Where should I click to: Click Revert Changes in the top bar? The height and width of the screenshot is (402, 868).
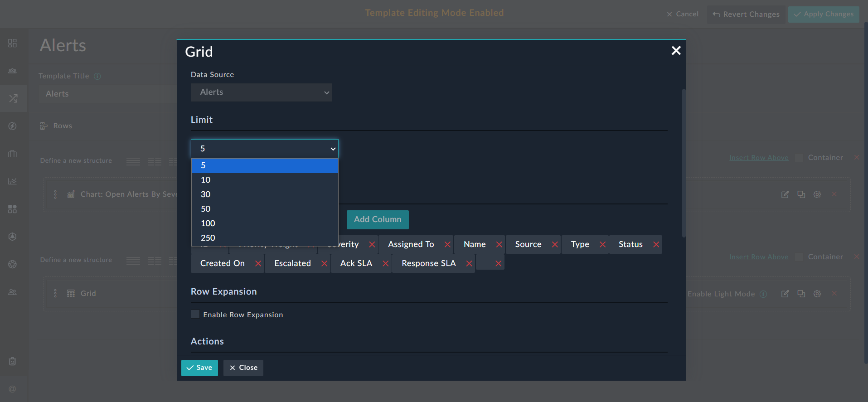(746, 15)
